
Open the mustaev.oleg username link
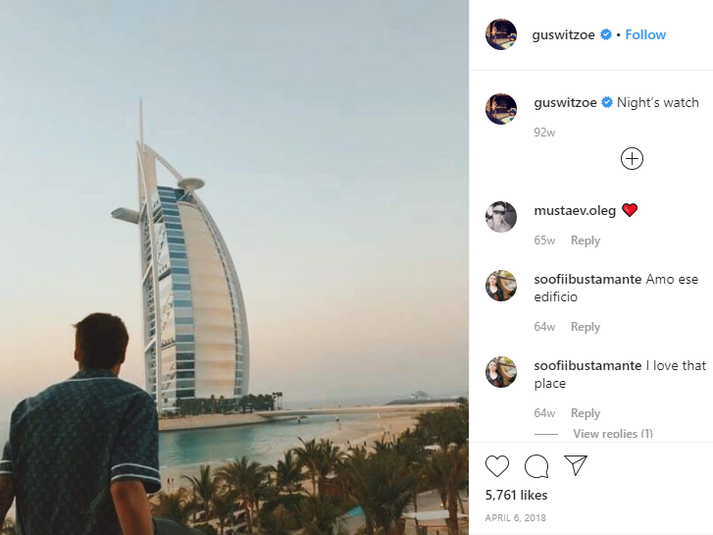[x=575, y=210]
